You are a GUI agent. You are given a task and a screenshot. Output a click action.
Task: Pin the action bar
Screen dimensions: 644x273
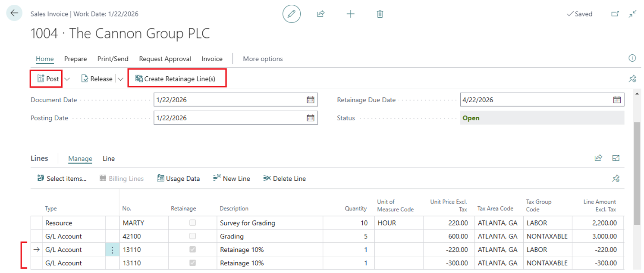[632, 78]
